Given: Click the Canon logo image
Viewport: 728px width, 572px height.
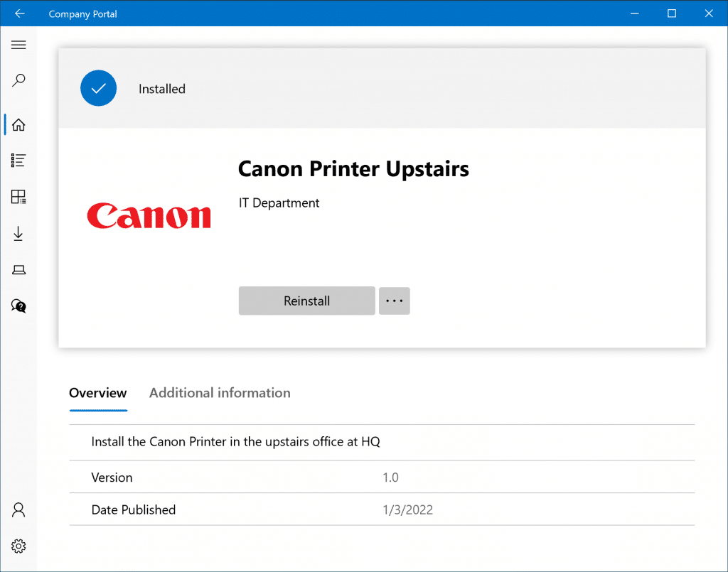Looking at the screenshot, I should [x=149, y=215].
